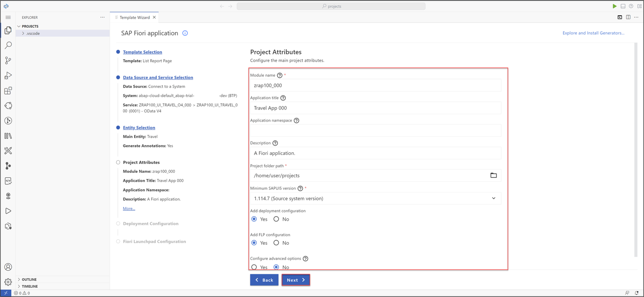The width and height of the screenshot is (644, 297).
Task: Click the green run button at top right
Action: pos(614,6)
